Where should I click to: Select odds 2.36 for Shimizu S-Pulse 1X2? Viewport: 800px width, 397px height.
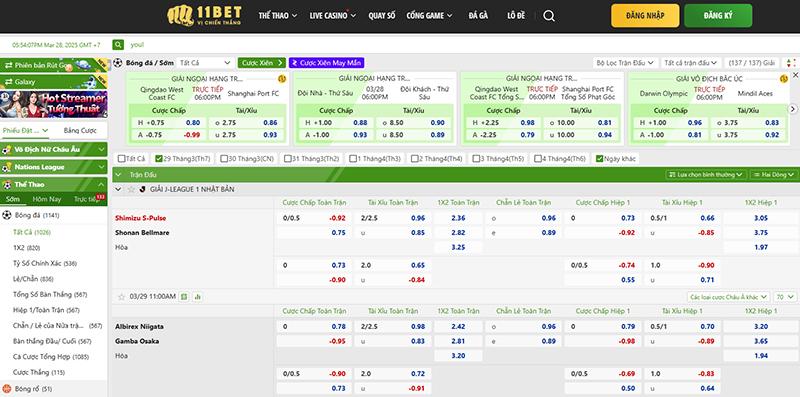[458, 218]
